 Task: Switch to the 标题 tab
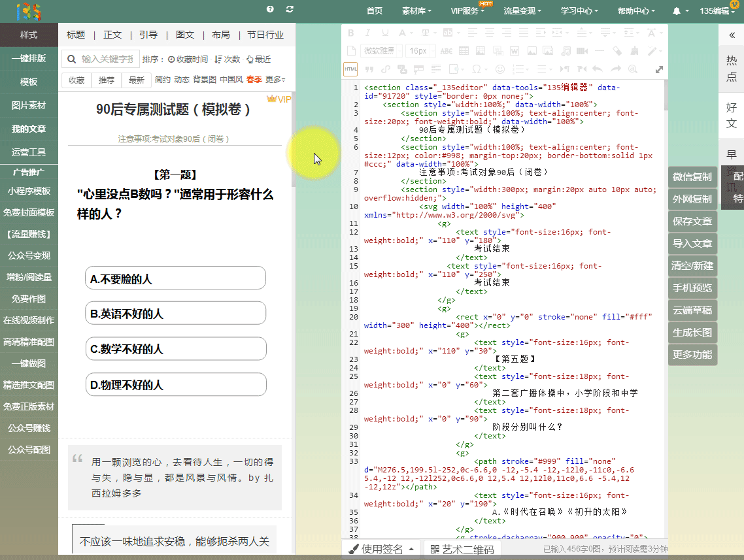(x=76, y=35)
